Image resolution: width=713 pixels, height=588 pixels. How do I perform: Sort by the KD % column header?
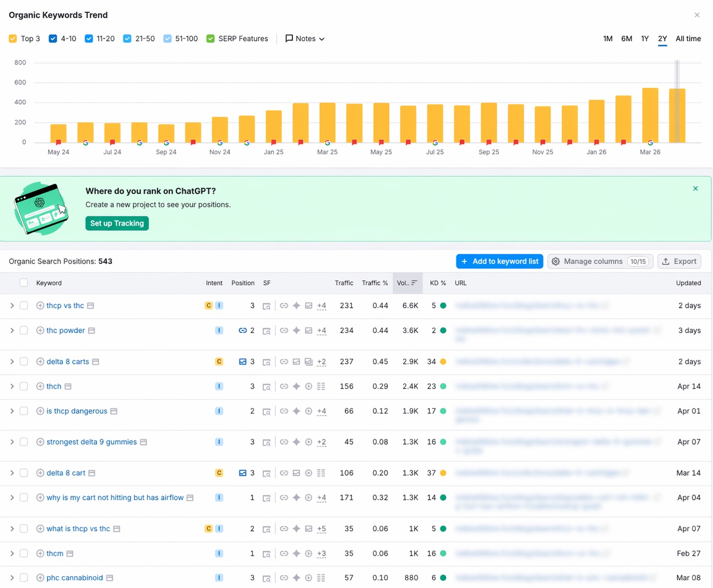(x=438, y=283)
